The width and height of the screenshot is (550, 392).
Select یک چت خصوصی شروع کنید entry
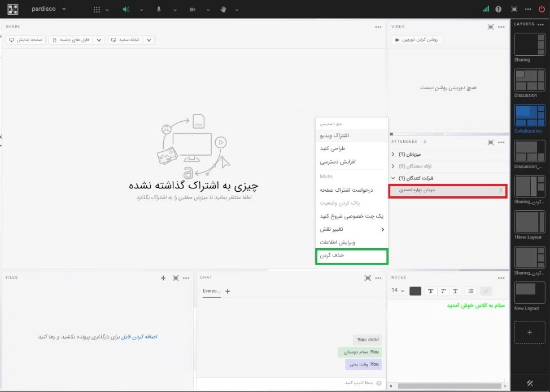352,216
